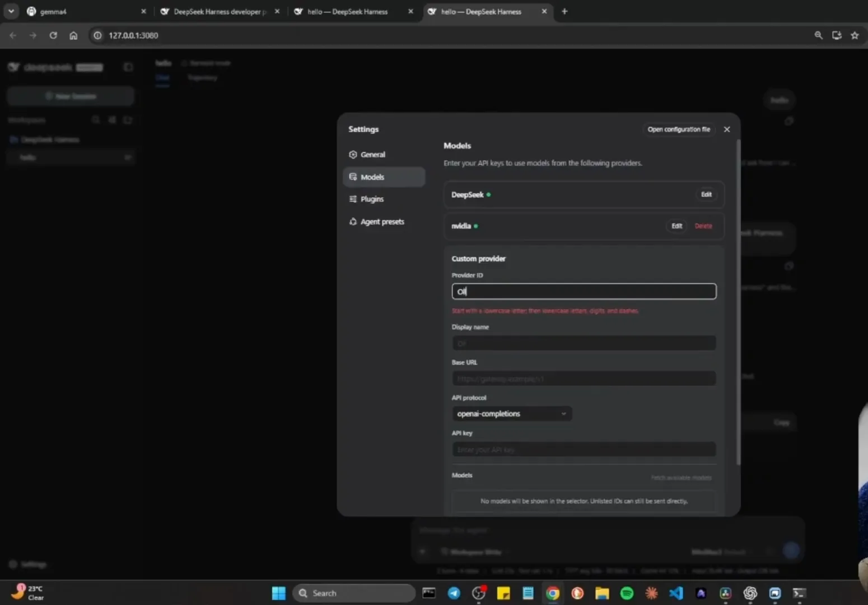
Task: Open Google Chrome from the taskbar
Action: tap(553, 593)
